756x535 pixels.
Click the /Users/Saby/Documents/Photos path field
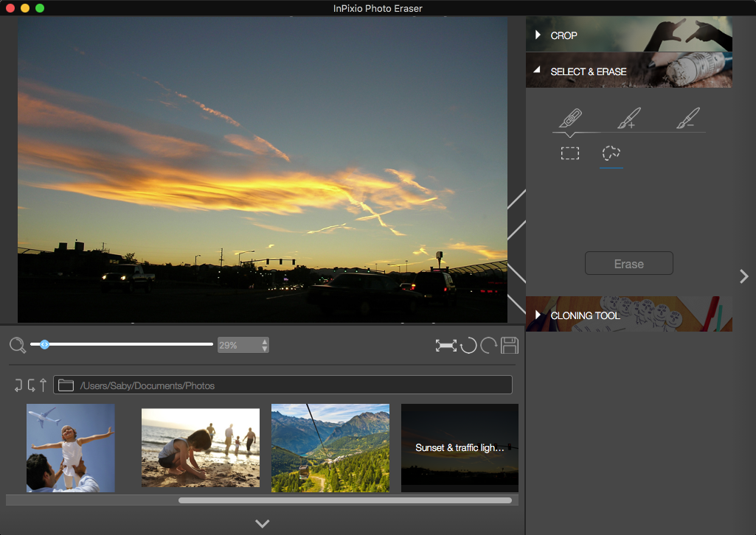[282, 385]
